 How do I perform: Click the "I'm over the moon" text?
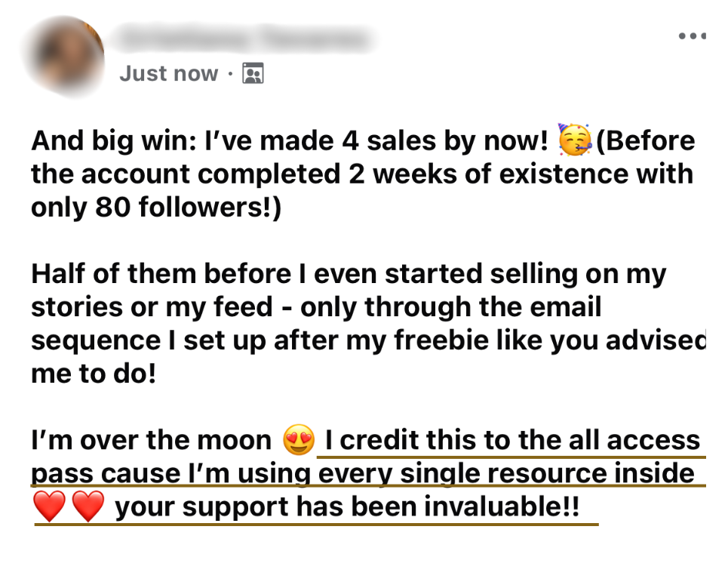coord(152,440)
